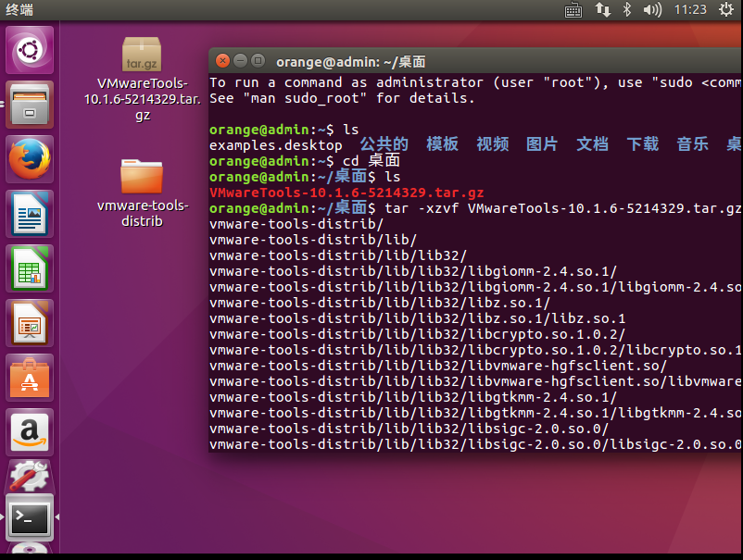Click 模板 directory name in ls output

(x=442, y=143)
